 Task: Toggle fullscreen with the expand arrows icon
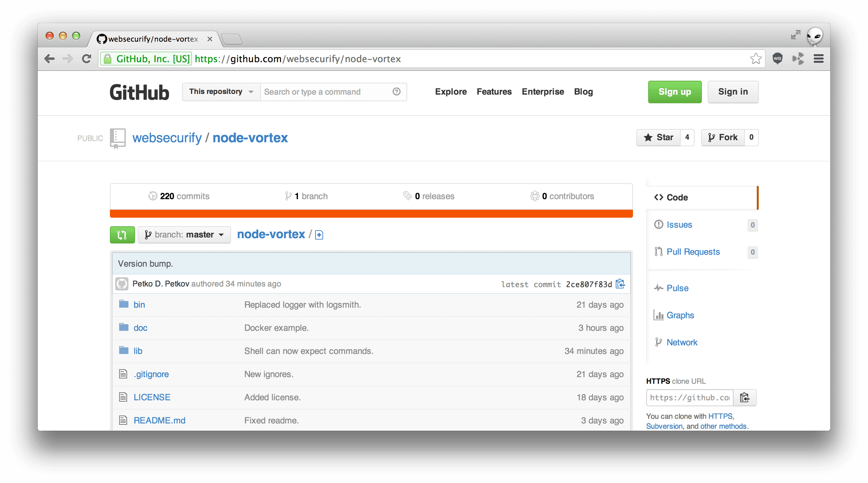click(x=795, y=35)
